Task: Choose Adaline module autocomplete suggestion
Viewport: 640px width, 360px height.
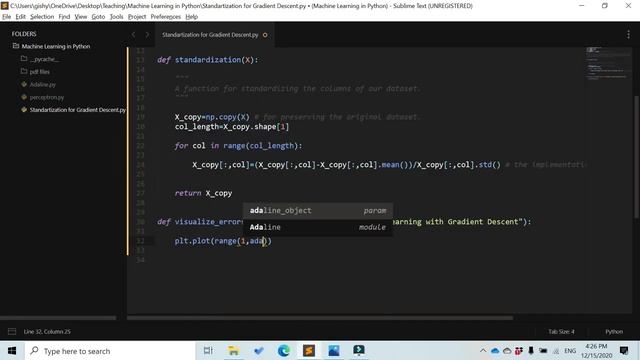Action: pyautogui.click(x=318, y=227)
